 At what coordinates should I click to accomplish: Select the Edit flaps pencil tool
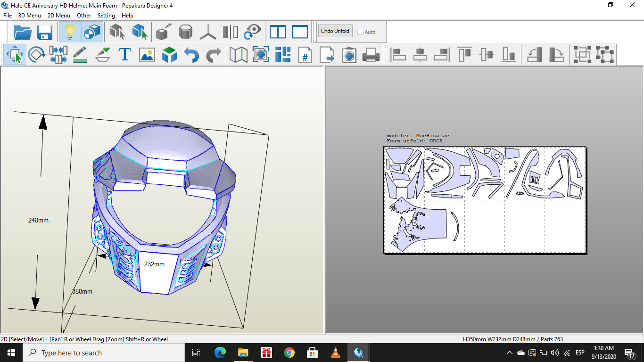click(x=80, y=55)
